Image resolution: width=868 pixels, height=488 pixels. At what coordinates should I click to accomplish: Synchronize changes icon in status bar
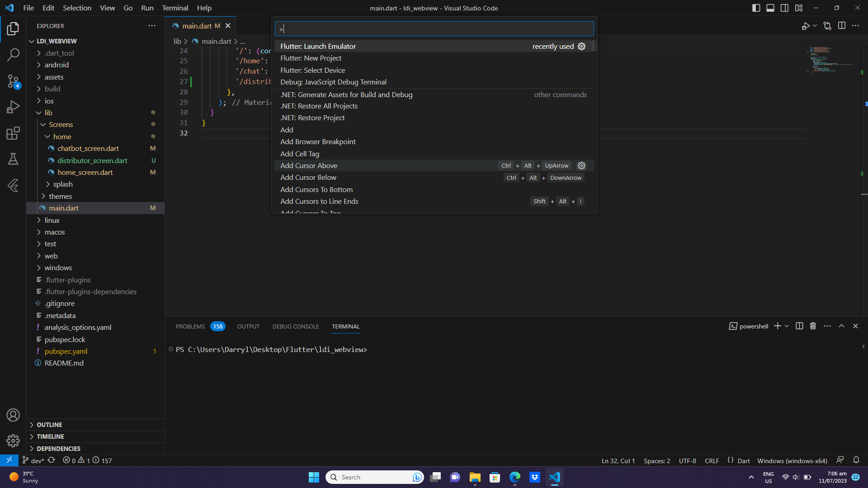[x=52, y=460]
